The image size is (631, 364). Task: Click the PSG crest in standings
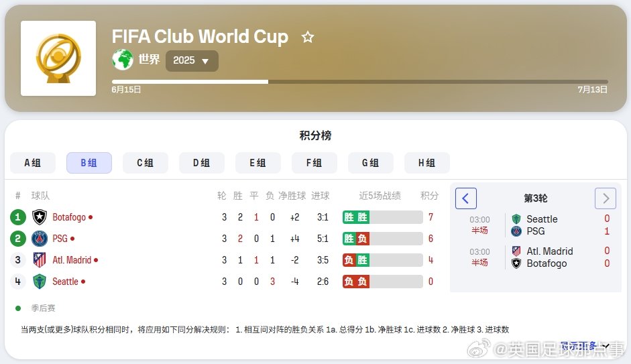tap(40, 239)
